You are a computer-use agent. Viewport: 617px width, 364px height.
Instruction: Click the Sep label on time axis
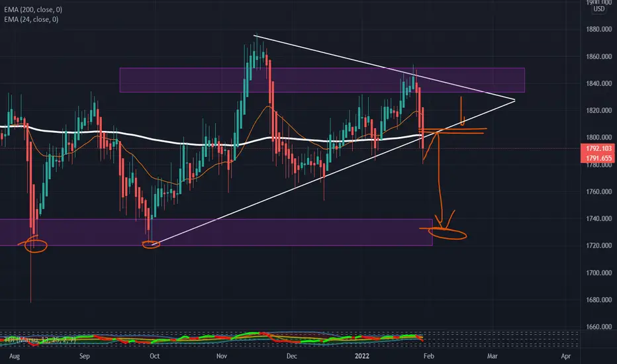[85, 356]
